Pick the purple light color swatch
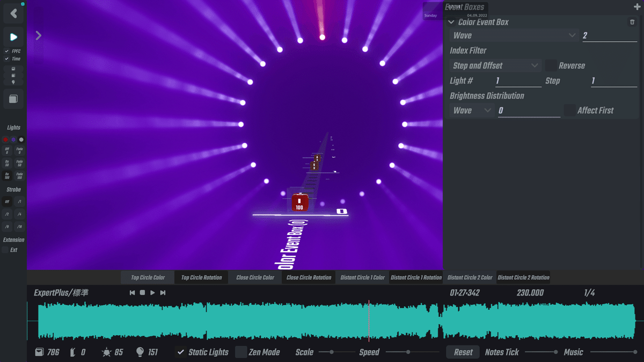 click(13, 139)
